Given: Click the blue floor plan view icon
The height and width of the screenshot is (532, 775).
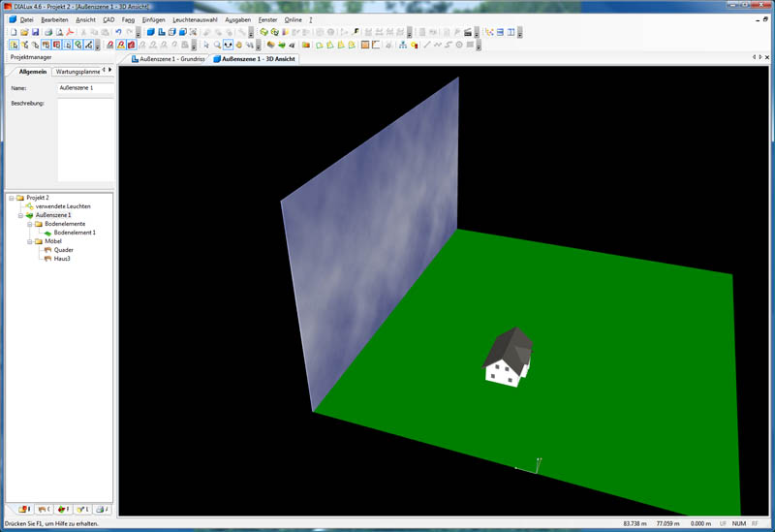Looking at the screenshot, I should (x=162, y=32).
